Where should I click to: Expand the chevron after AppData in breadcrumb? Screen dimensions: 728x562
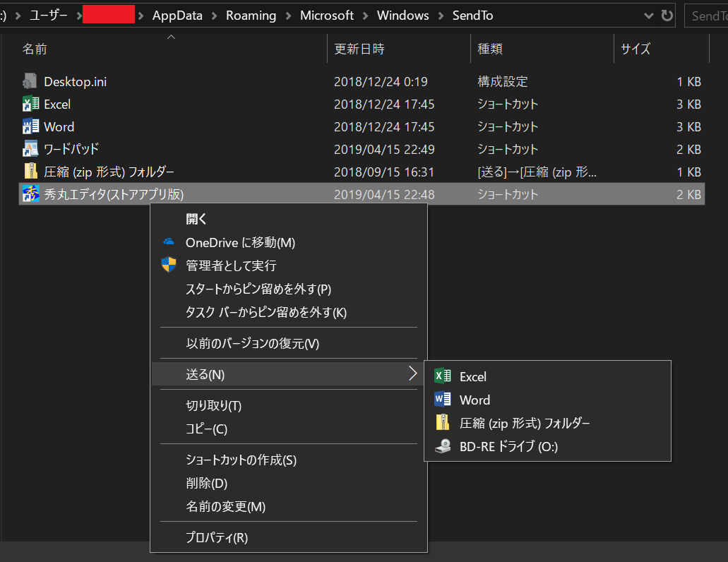pos(214,16)
